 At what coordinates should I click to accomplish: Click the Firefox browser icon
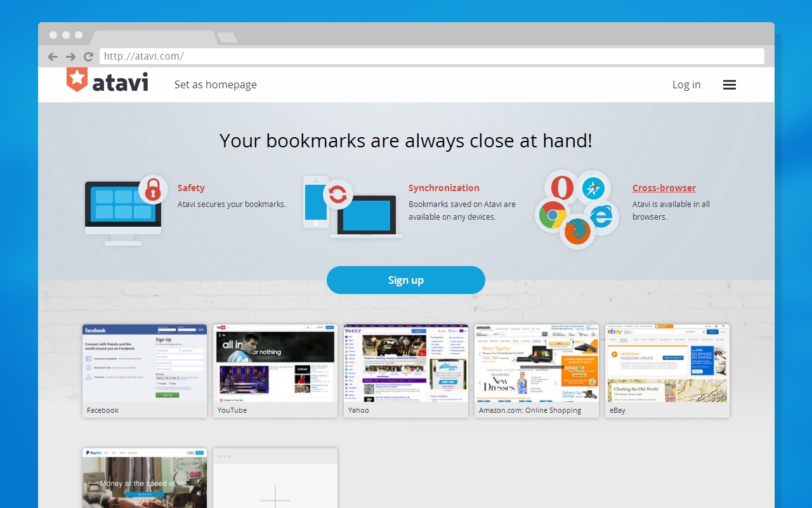(x=577, y=232)
